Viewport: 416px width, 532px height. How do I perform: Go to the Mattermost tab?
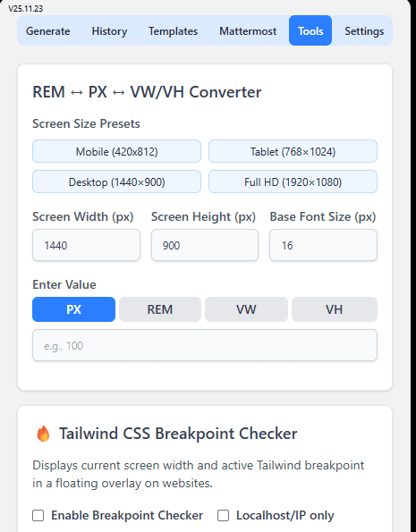(x=248, y=31)
